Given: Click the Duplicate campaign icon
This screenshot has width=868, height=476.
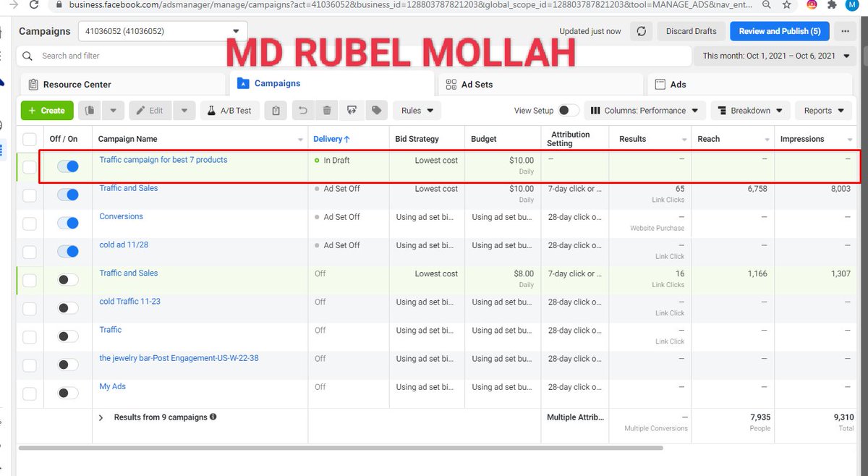Looking at the screenshot, I should pyautogui.click(x=90, y=111).
